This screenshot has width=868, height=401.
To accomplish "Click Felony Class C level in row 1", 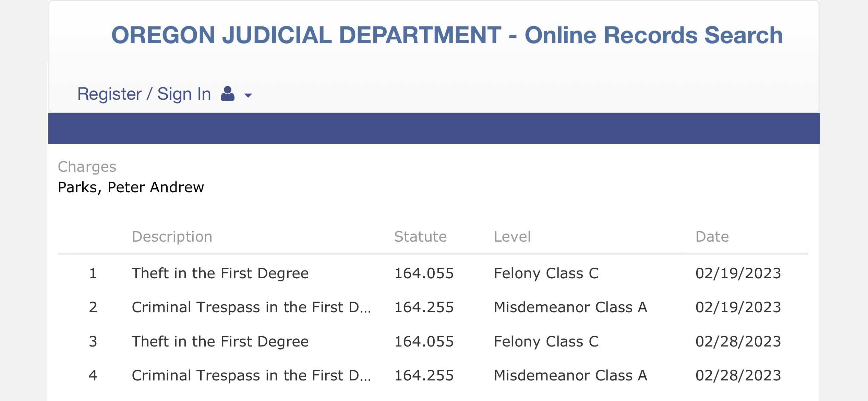I will (x=546, y=274).
